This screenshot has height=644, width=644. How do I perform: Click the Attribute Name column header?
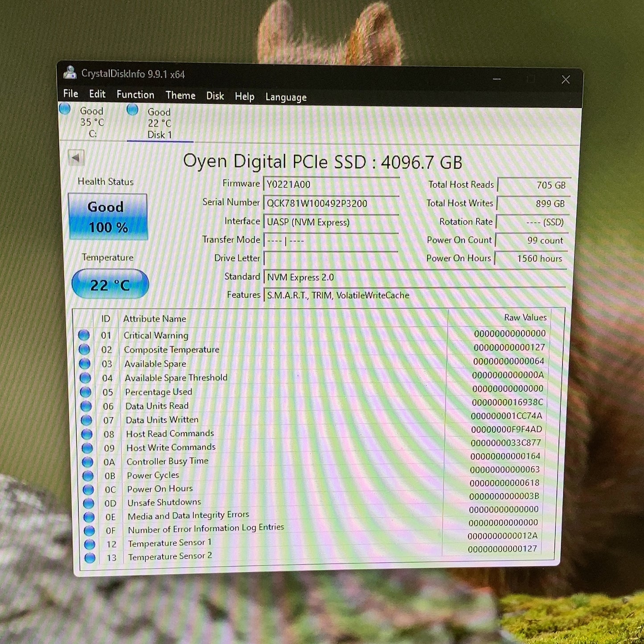(x=155, y=319)
